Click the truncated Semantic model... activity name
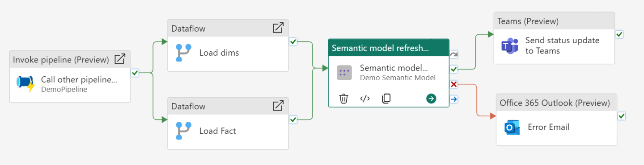The width and height of the screenshot is (644, 165). pyautogui.click(x=394, y=68)
